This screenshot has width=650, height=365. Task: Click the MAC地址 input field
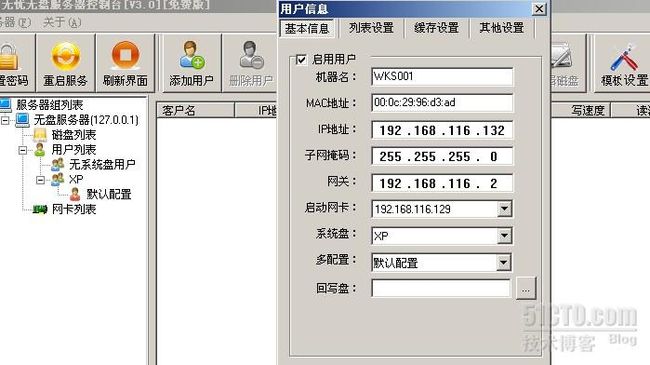(x=442, y=102)
